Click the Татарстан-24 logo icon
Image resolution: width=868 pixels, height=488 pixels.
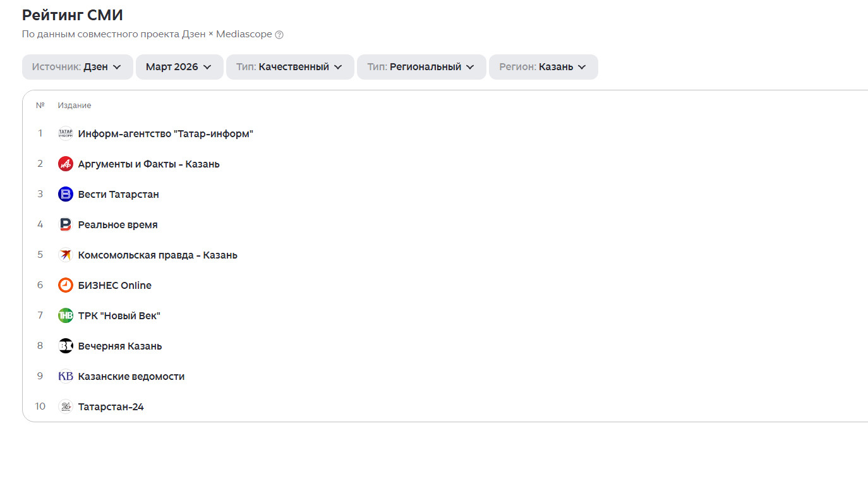click(x=66, y=406)
